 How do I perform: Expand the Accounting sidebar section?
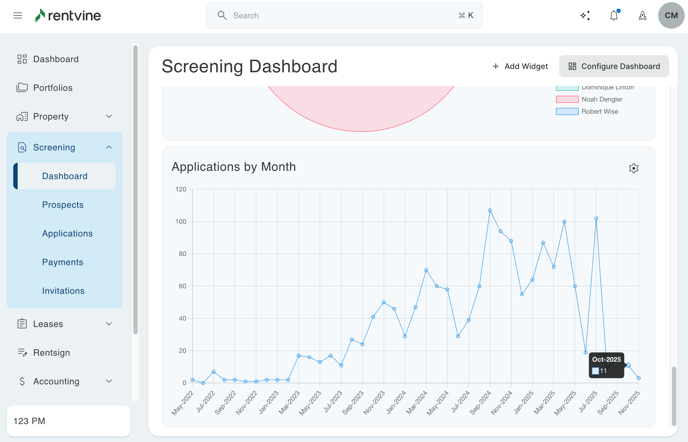coord(109,381)
